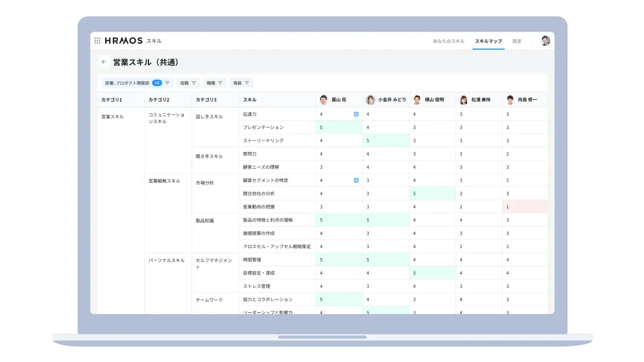Viewport: 644px width, 362px height.
Task: Open the 役職 filter dropdown
Action: tap(188, 83)
